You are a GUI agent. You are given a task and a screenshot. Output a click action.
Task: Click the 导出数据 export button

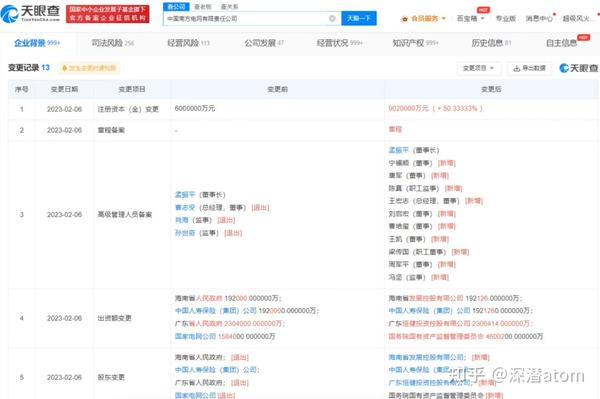click(530, 68)
